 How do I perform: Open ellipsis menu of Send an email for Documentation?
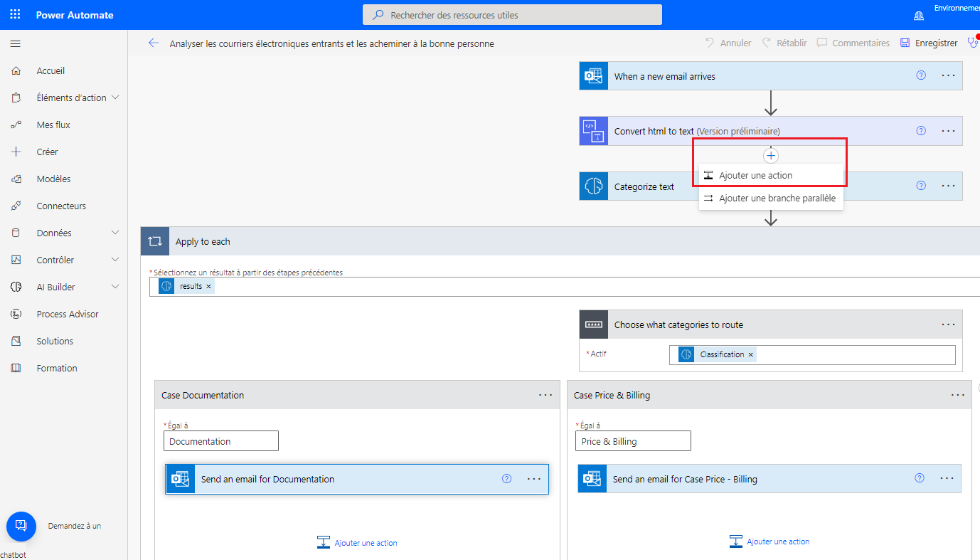534,479
